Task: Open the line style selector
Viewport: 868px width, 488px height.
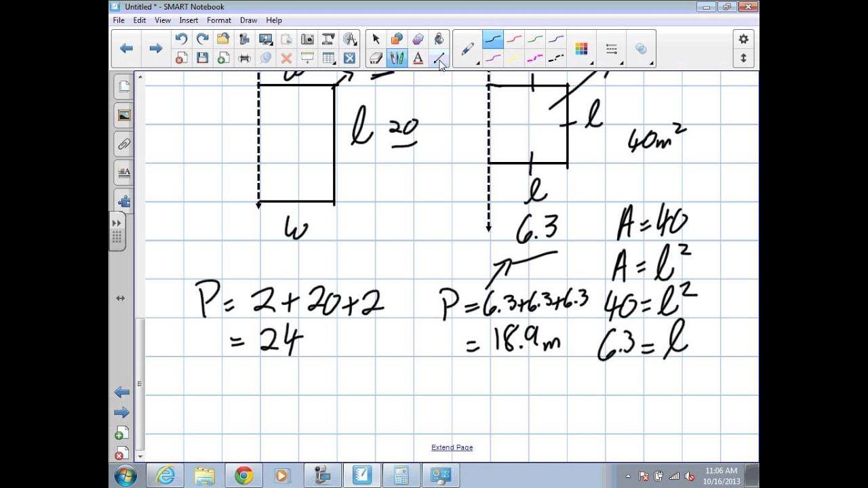Action: 612,49
